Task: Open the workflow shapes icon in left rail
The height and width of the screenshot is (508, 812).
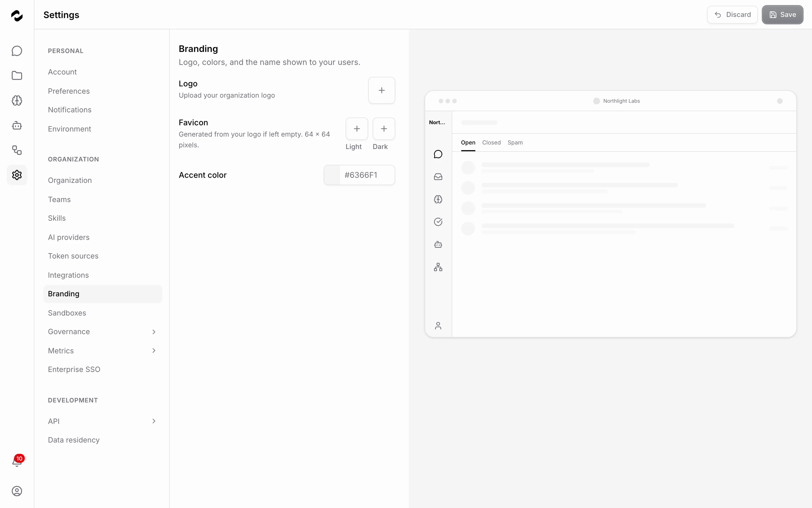Action: click(x=17, y=150)
